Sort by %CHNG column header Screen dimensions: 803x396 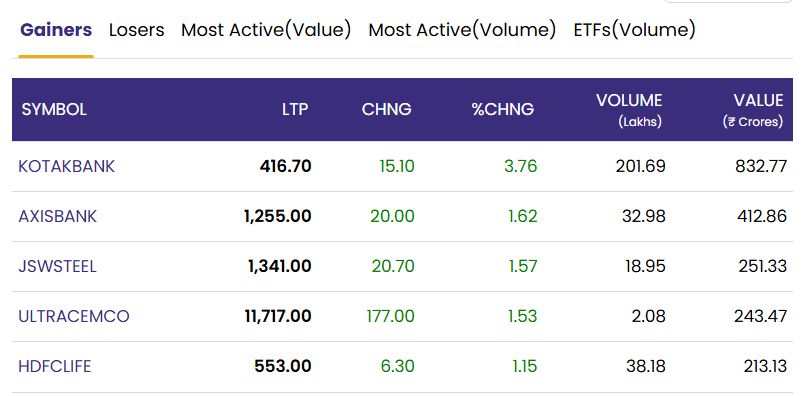point(503,109)
